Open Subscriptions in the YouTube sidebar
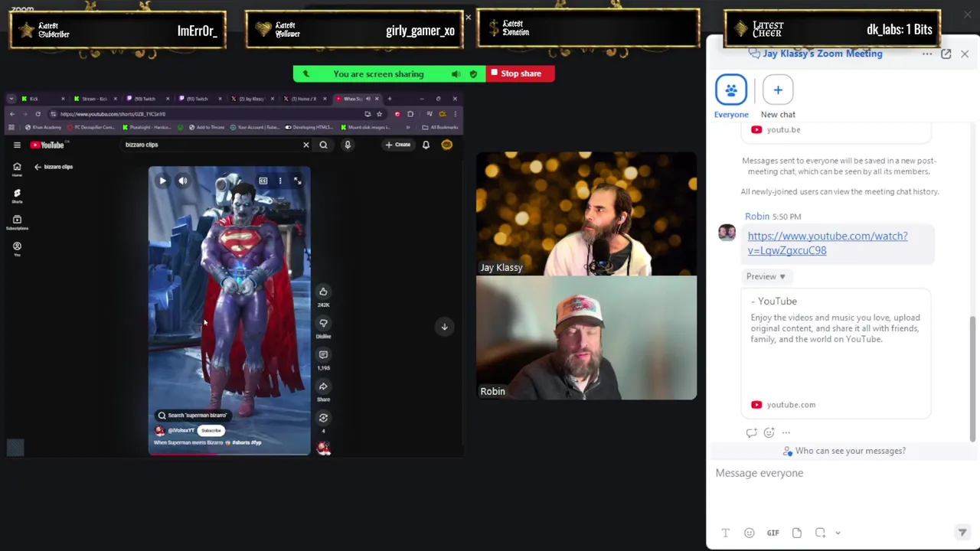This screenshot has width=980, height=551. click(x=17, y=223)
